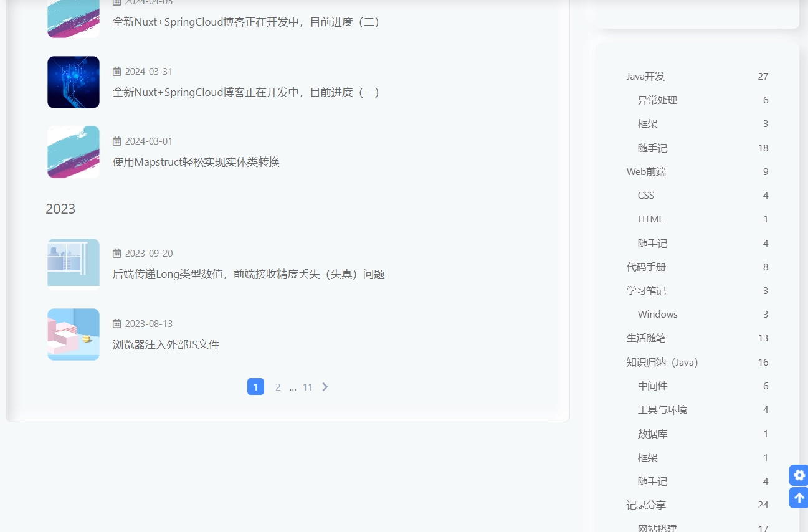Screen dimensions: 808x532
Task: Open Nuxt+SpringCloud progress (一) article
Action: (x=246, y=92)
